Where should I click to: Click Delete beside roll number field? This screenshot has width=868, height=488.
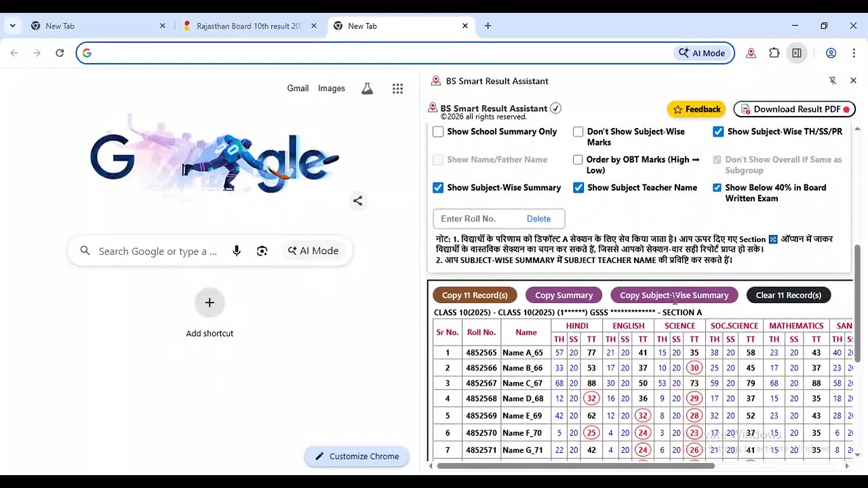tap(538, 218)
